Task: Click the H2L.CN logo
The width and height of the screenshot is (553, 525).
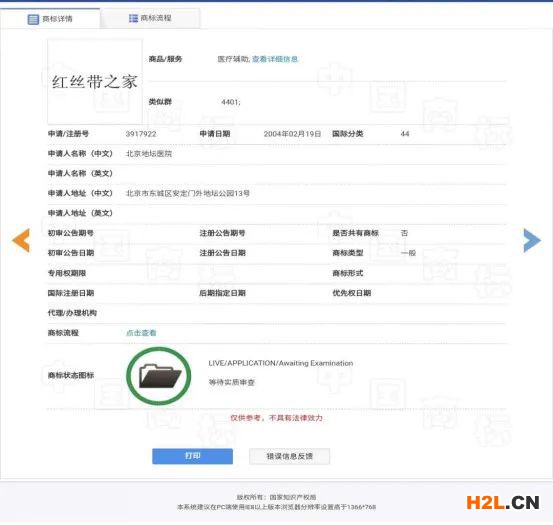Action: (503, 502)
